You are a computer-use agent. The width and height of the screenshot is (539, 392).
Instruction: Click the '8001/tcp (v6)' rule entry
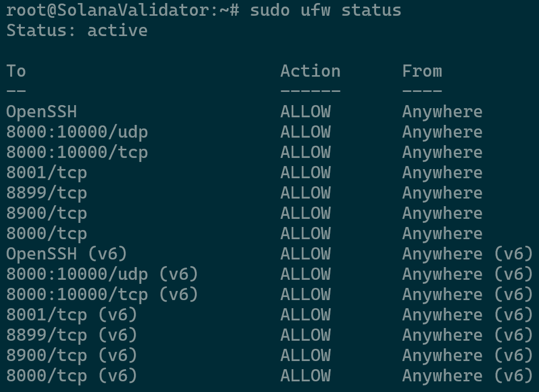[x=72, y=315]
